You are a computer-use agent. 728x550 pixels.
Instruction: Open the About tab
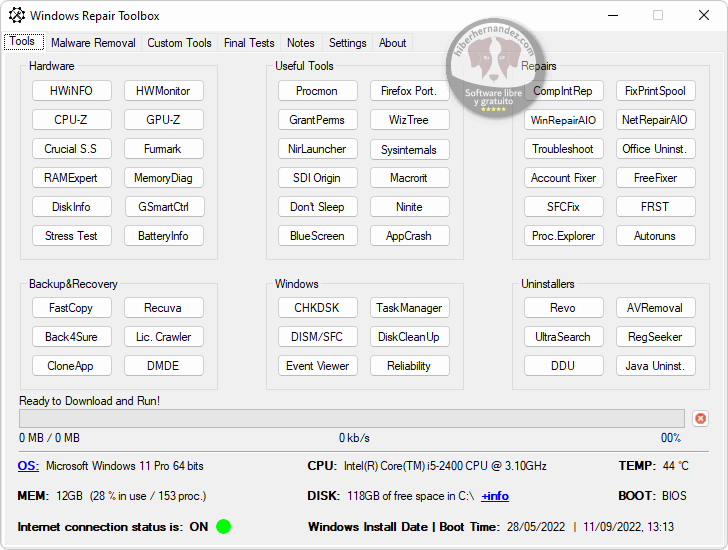[x=392, y=43]
